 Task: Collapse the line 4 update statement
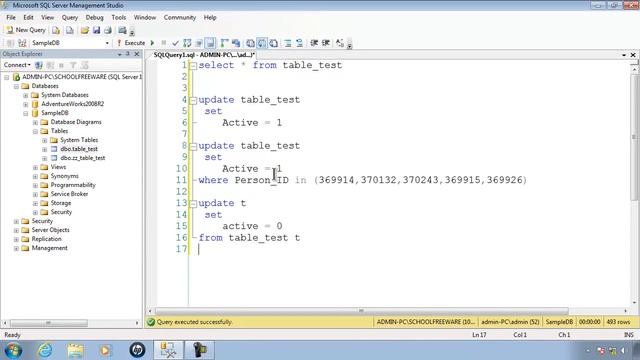[193, 100]
